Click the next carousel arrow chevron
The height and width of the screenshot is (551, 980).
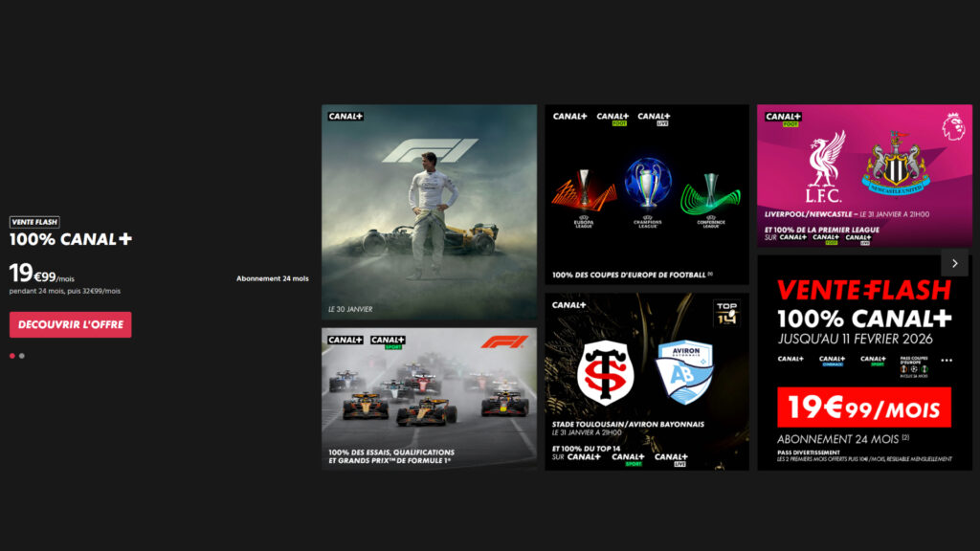pyautogui.click(x=954, y=262)
